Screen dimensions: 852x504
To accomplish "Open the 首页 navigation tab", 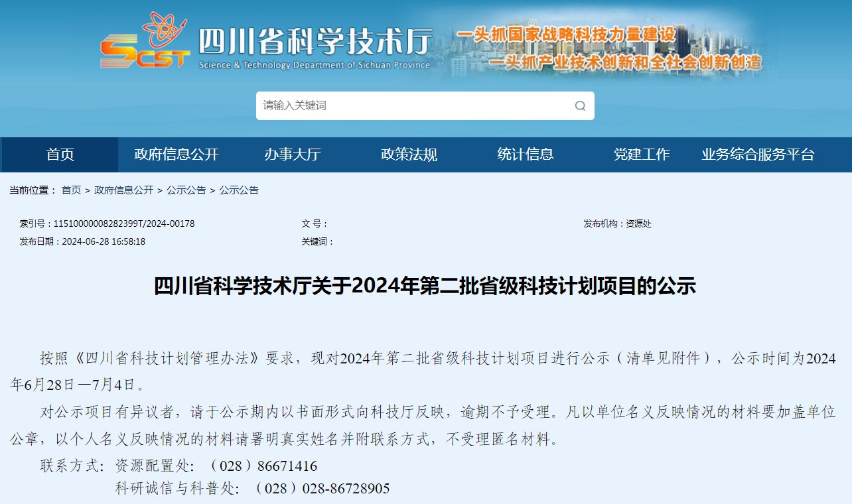I will (x=60, y=155).
